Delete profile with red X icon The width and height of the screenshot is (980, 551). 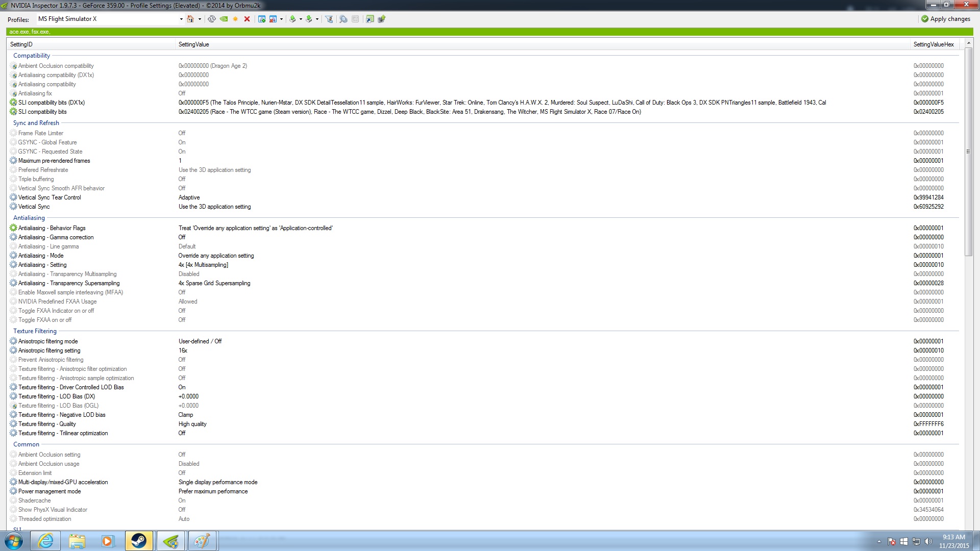247,19
